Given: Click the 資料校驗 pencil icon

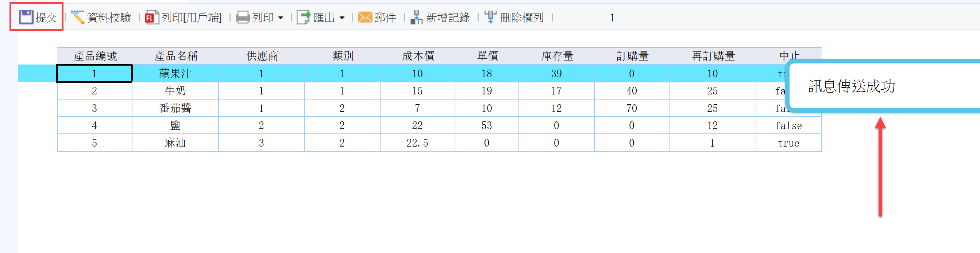Looking at the screenshot, I should pos(78,17).
